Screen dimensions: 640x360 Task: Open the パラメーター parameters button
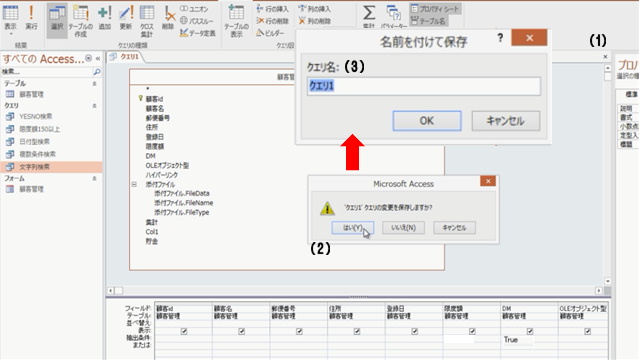coord(393,16)
